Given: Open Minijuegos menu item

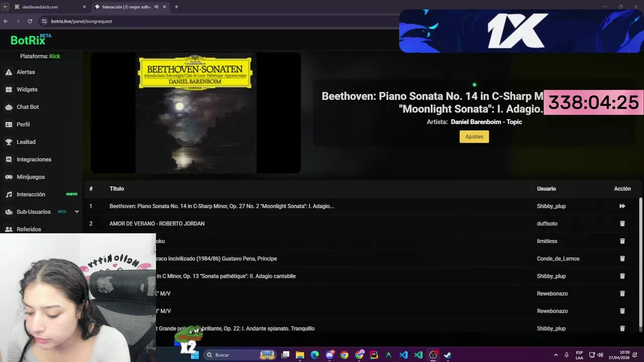Looking at the screenshot, I should click(x=31, y=177).
